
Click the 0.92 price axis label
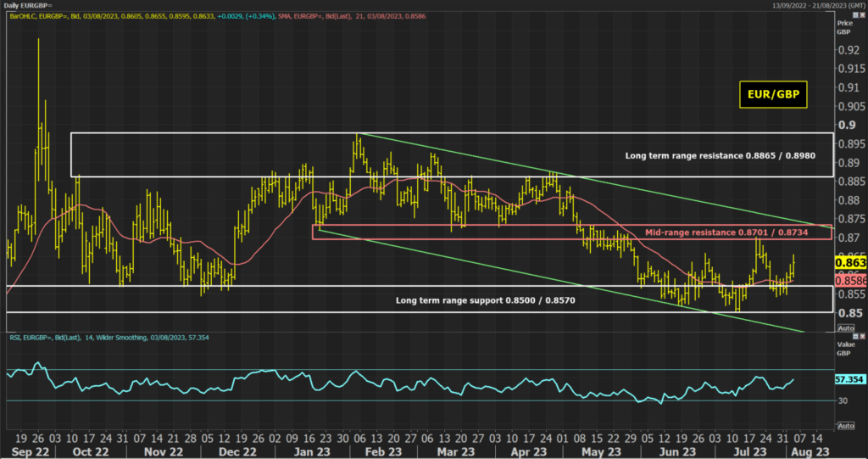(x=849, y=50)
